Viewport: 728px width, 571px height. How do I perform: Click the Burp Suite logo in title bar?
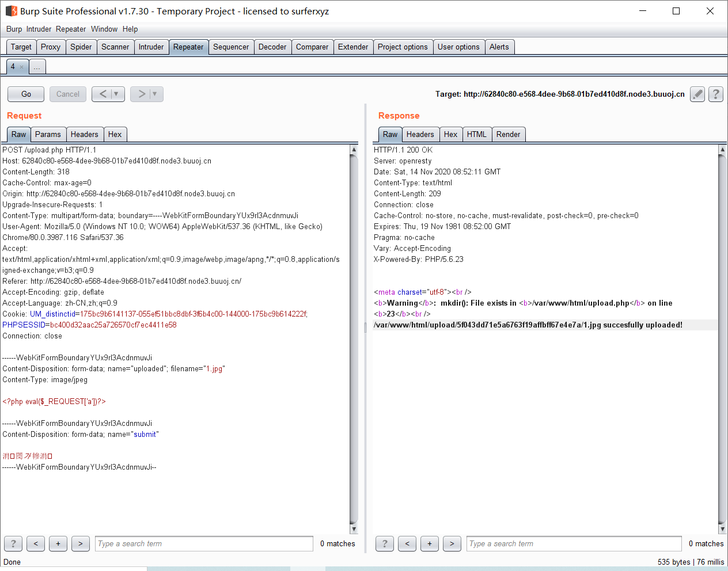(11, 11)
